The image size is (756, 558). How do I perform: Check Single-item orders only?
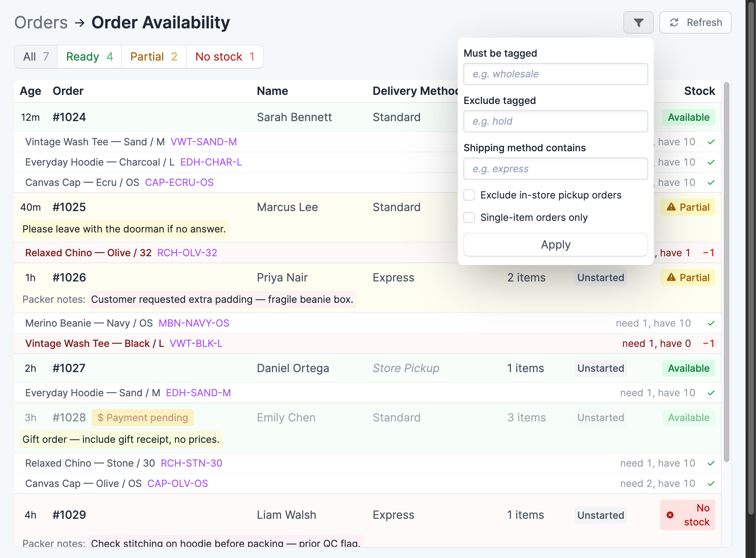469,217
